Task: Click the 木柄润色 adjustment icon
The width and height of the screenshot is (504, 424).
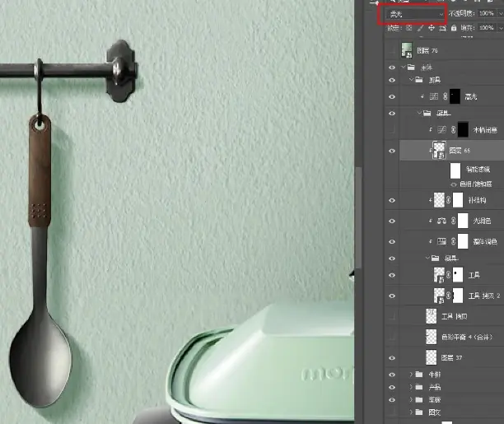Action: [442, 129]
